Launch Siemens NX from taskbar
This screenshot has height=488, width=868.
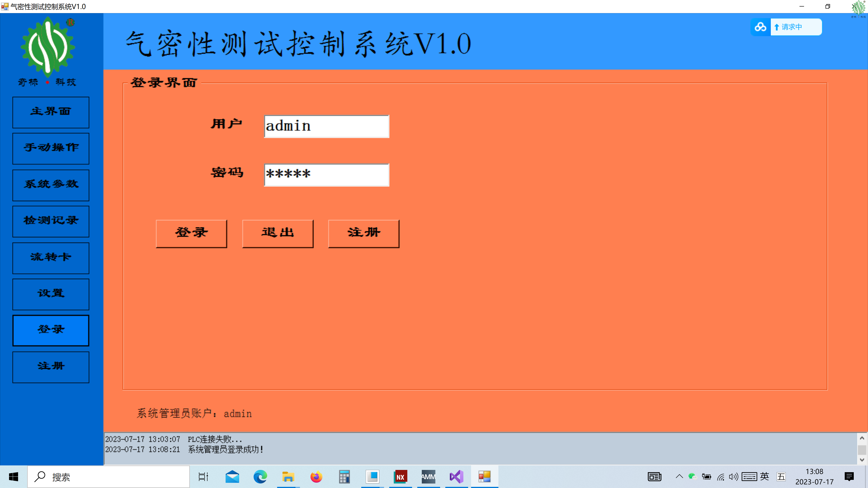coord(400,477)
